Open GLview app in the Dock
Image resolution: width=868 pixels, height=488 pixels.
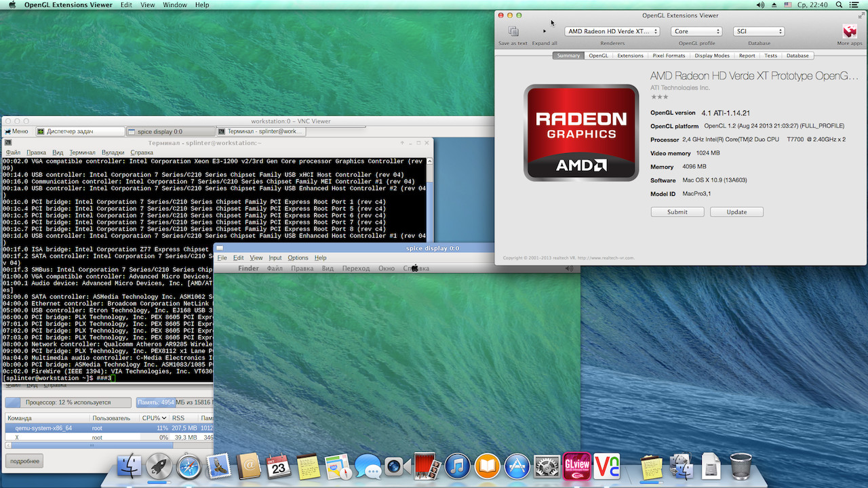click(577, 466)
